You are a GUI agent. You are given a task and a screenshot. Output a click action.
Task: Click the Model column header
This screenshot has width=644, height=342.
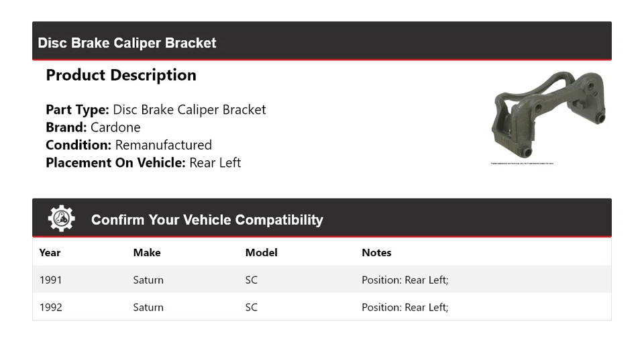coord(261,253)
